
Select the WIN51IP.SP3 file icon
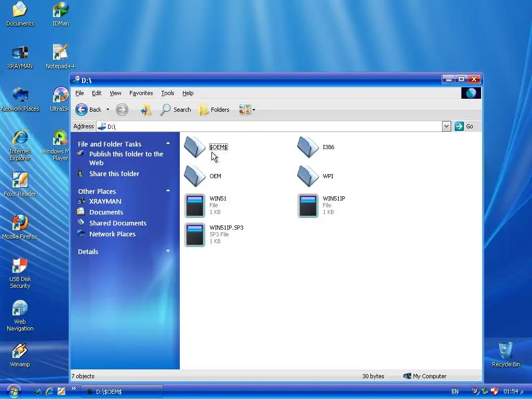click(x=195, y=234)
